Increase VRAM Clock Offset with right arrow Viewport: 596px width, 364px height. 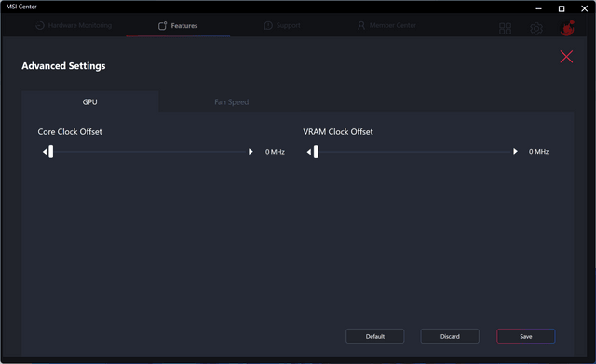(x=515, y=151)
